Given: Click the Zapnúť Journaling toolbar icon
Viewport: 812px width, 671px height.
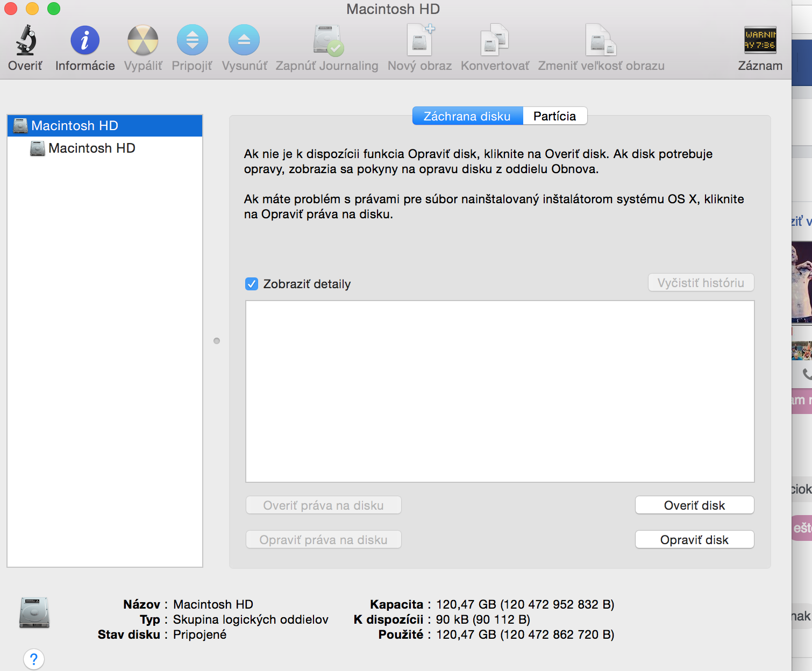Looking at the screenshot, I should point(327,40).
